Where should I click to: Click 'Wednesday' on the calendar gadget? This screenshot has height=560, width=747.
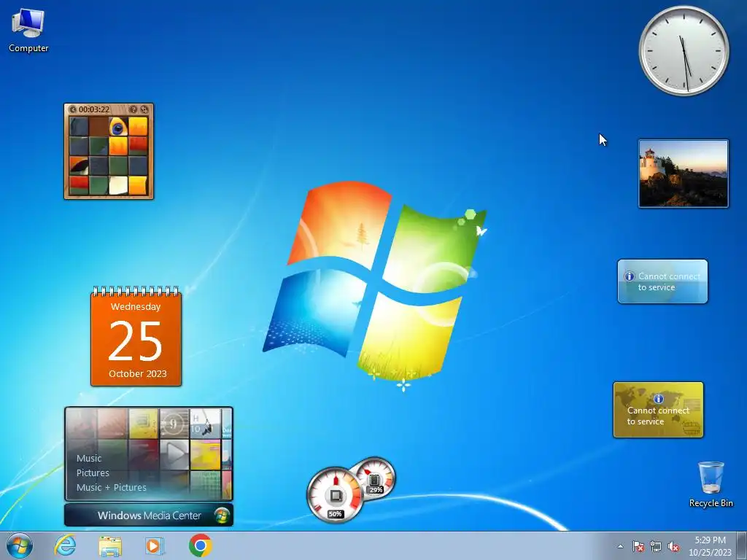point(136,307)
